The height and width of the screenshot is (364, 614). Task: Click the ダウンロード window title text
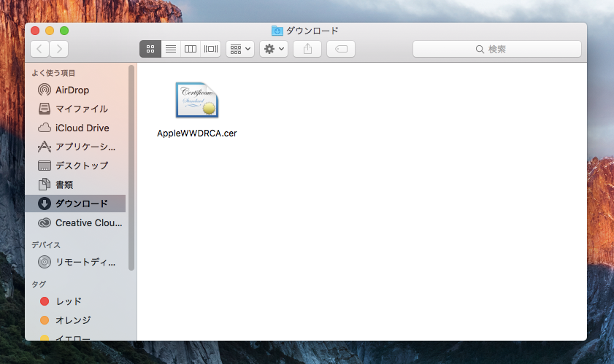pyautogui.click(x=312, y=31)
